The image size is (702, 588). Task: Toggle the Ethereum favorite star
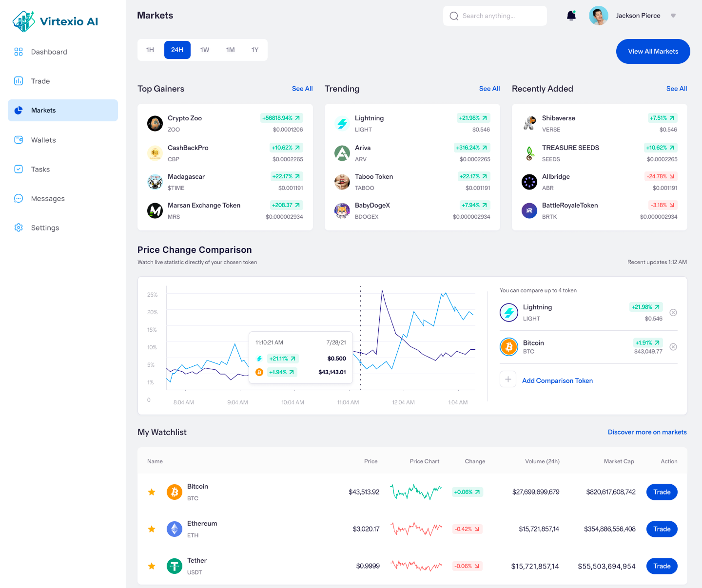[152, 529]
